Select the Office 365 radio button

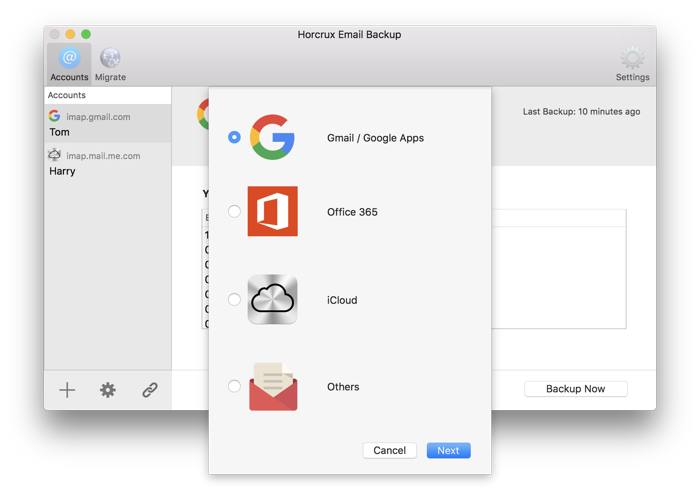coord(234,211)
